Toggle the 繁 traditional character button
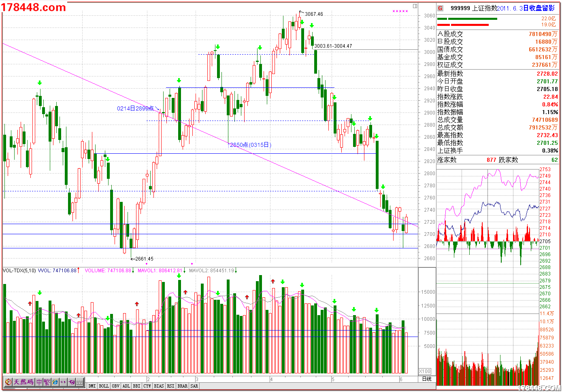562x392 pixels. [x=47, y=382]
